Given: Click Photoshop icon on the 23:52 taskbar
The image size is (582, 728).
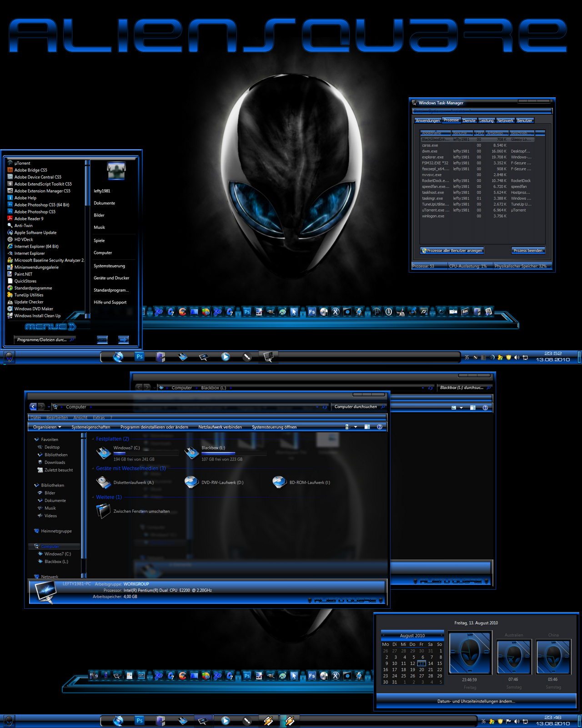Looking at the screenshot, I should click(140, 357).
